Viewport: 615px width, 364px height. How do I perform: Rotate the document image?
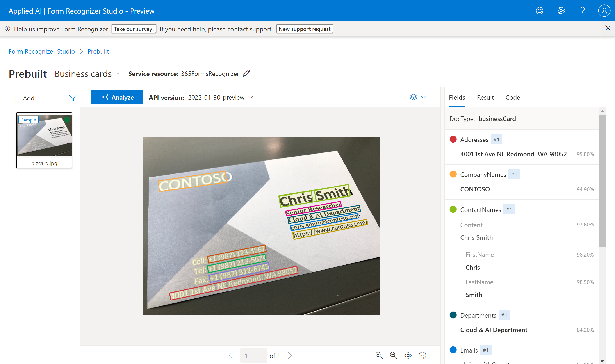click(422, 355)
